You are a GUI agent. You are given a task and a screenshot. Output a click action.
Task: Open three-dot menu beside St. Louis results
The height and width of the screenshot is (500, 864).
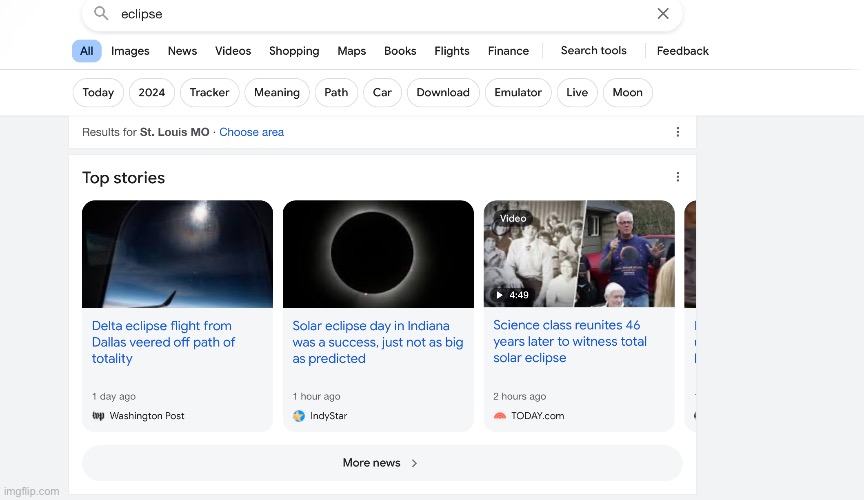tap(677, 132)
